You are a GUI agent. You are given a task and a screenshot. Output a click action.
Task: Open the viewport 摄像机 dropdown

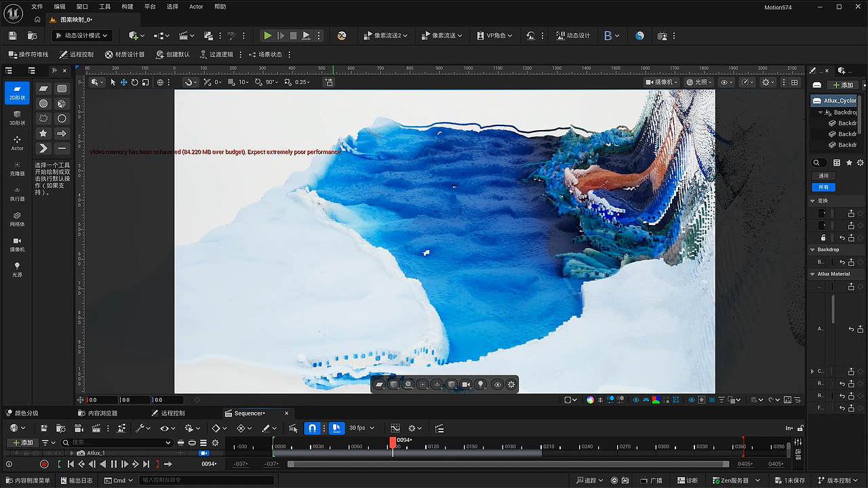[x=661, y=82]
